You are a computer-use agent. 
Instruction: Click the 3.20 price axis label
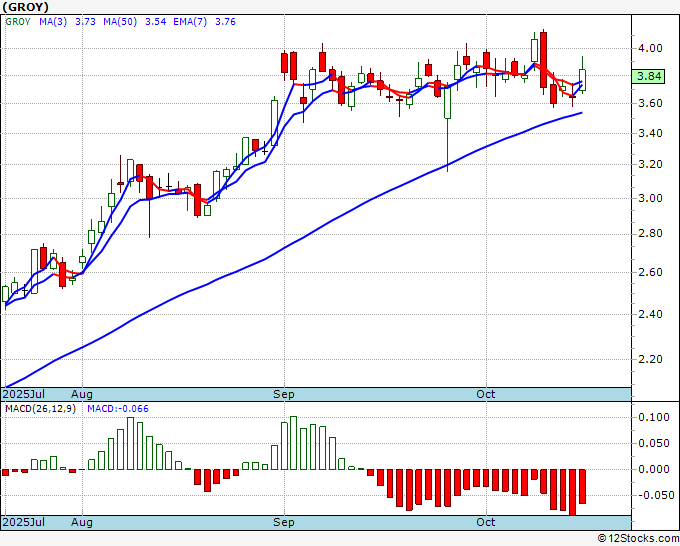point(650,164)
